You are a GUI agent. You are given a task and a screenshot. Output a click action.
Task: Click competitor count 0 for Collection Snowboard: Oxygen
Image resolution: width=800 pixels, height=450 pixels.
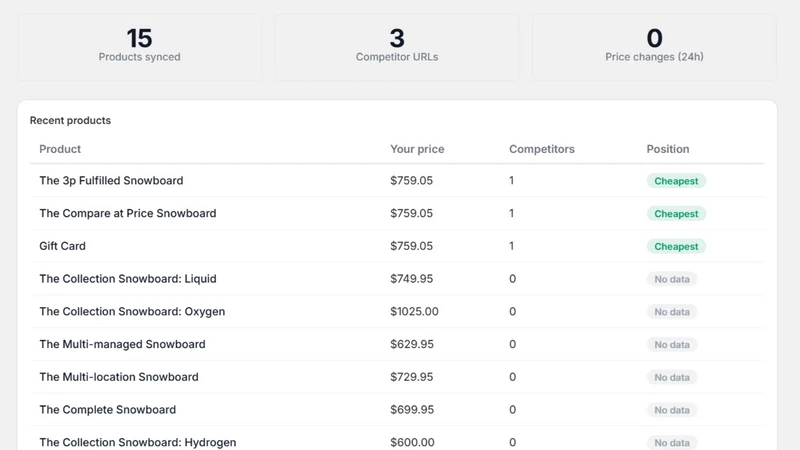512,311
